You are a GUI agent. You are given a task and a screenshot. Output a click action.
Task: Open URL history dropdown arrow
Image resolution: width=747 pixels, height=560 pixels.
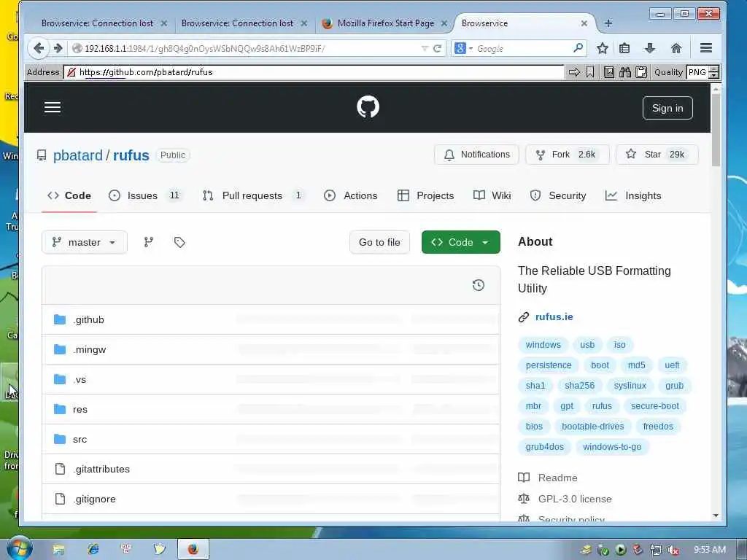click(425, 48)
